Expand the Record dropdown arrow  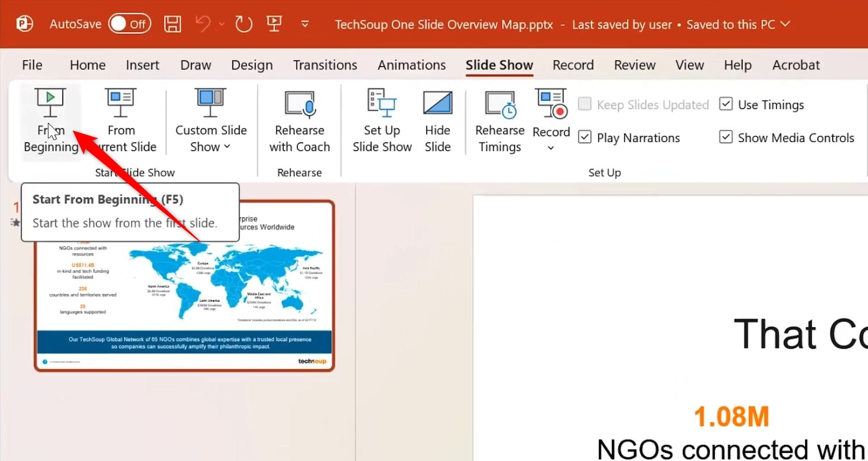click(x=551, y=147)
